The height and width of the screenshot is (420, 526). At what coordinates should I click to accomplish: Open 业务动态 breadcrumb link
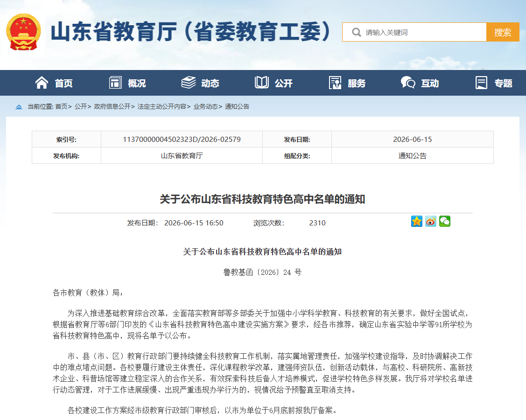point(206,107)
